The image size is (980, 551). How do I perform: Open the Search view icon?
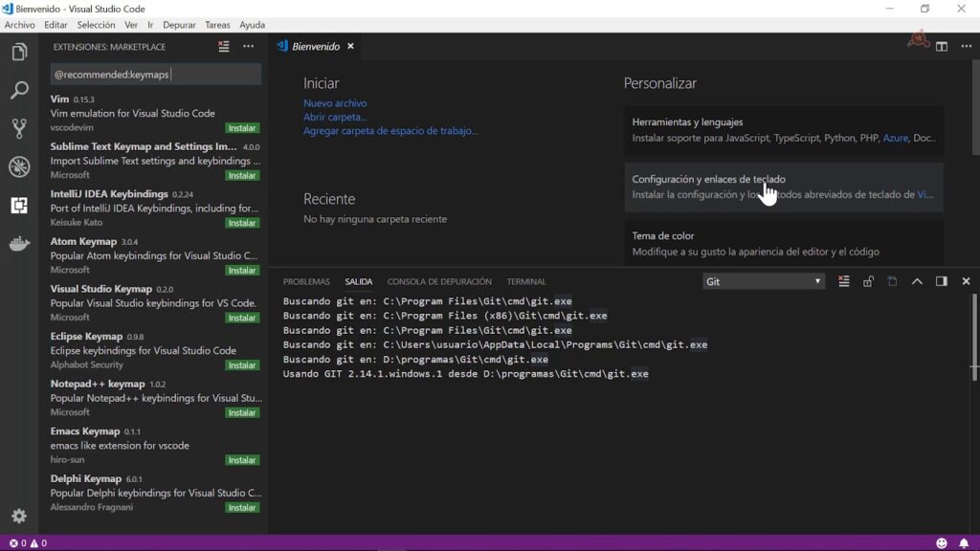[x=19, y=91]
